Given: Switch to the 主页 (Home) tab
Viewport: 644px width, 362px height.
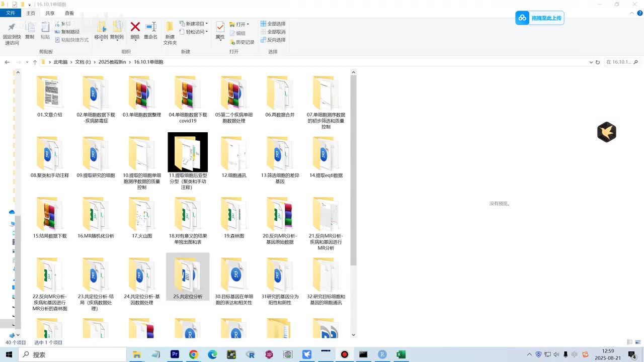Looking at the screenshot, I should coord(31,13).
